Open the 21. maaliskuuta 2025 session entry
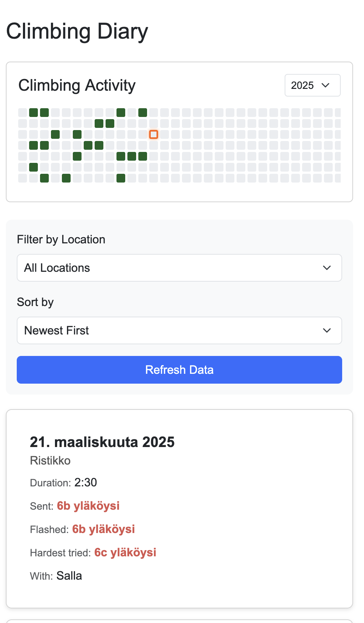Image resolution: width=364 pixels, height=623 pixels. pos(102,442)
